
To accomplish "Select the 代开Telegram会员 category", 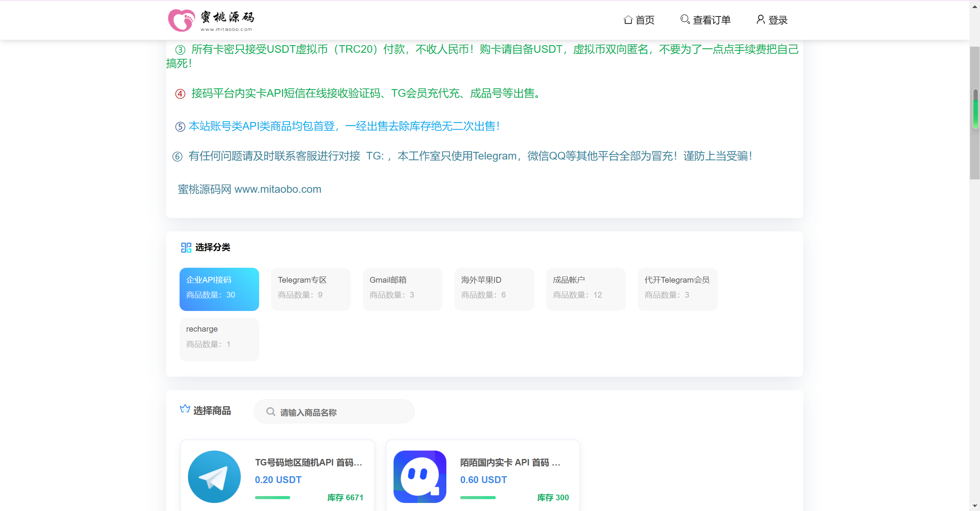I will coord(677,289).
